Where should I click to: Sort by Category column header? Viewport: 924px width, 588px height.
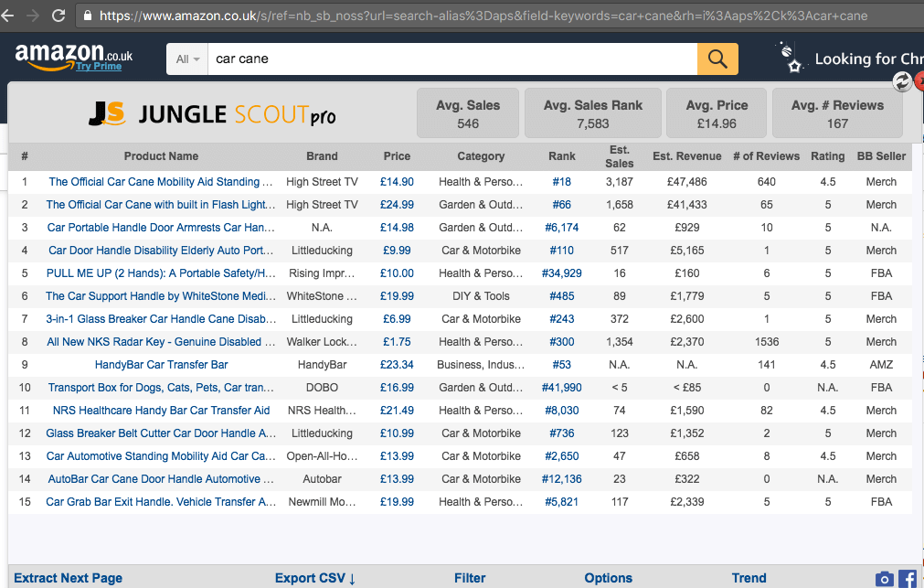pos(481,156)
